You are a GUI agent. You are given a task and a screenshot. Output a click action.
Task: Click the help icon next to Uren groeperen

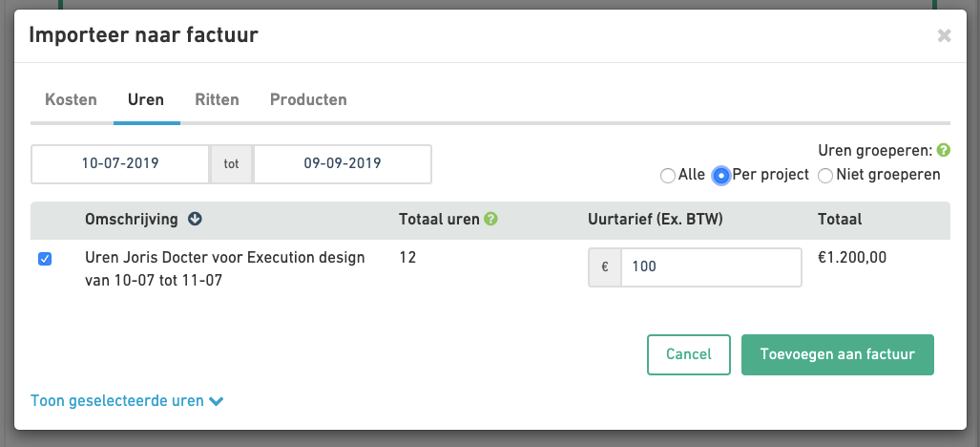[944, 151]
